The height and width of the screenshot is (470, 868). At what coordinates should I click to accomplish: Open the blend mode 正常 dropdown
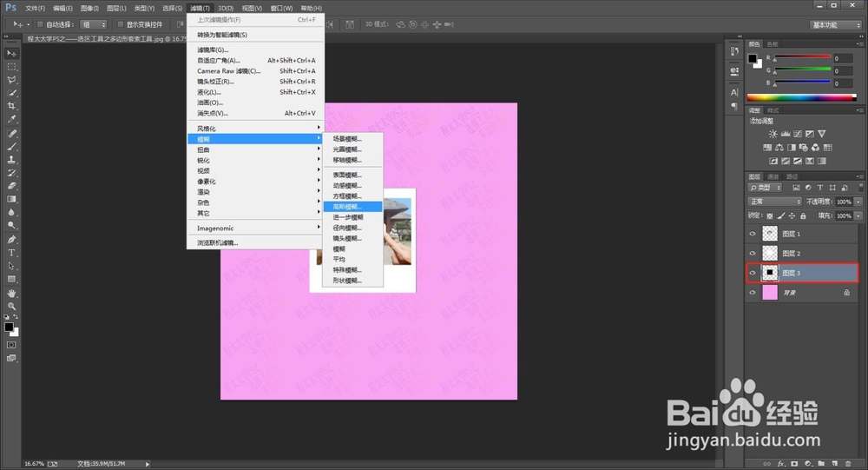(x=774, y=202)
